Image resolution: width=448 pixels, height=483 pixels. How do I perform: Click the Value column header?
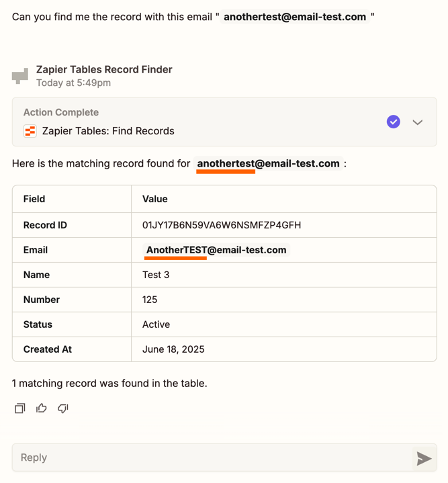click(x=155, y=199)
